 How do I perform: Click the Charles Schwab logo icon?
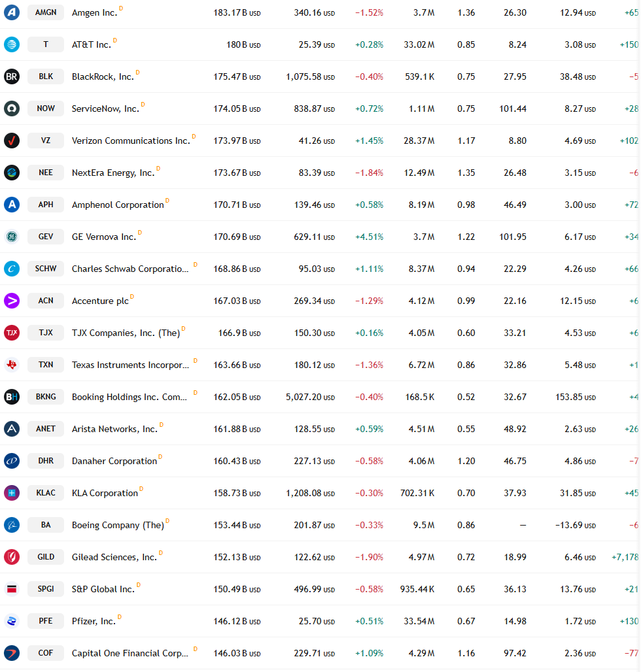tap(12, 269)
